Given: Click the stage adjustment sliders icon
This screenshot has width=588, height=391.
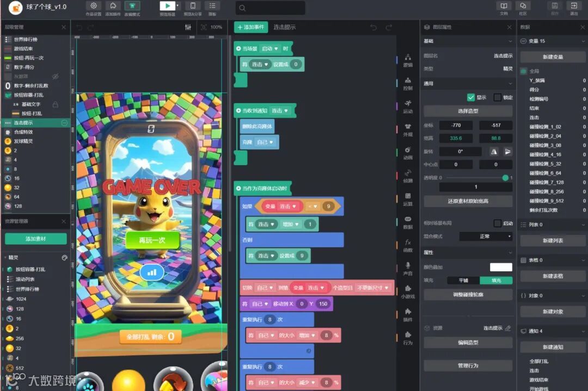Looking at the screenshot, I should click(188, 27).
